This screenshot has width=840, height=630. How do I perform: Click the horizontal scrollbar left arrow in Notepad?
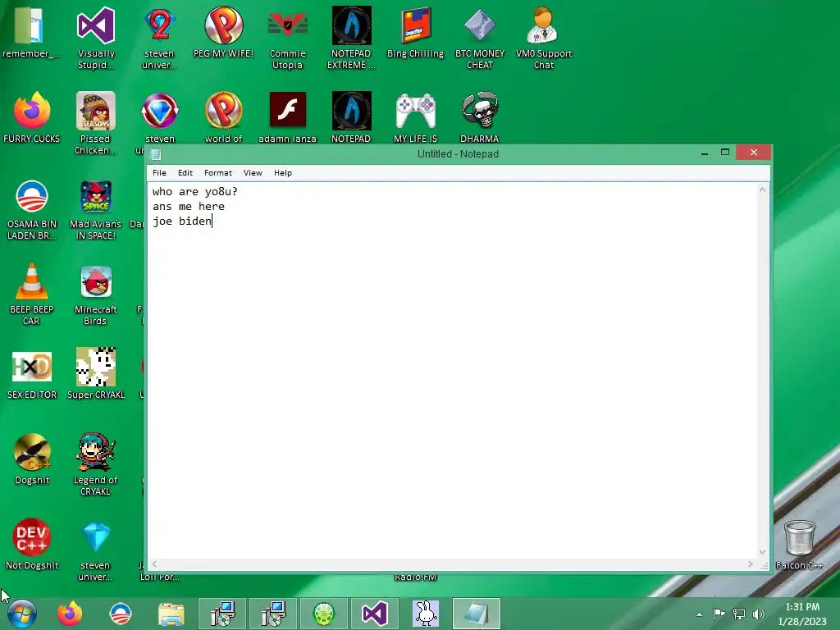point(154,564)
